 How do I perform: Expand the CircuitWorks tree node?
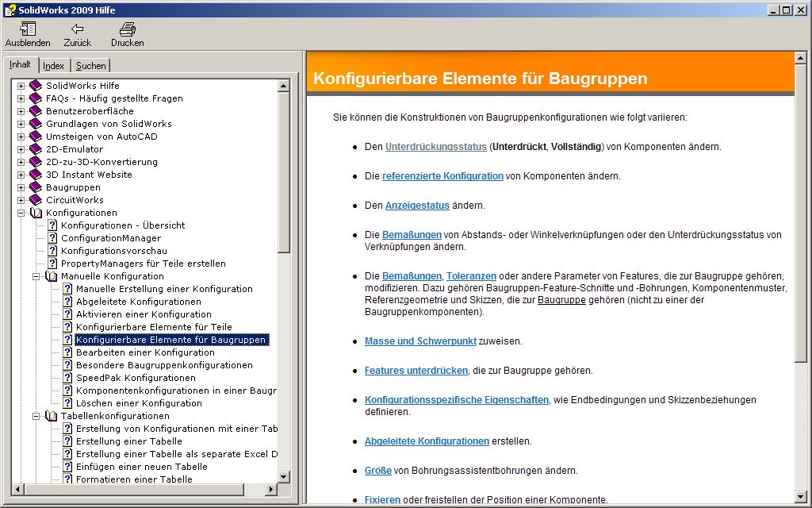(21, 200)
